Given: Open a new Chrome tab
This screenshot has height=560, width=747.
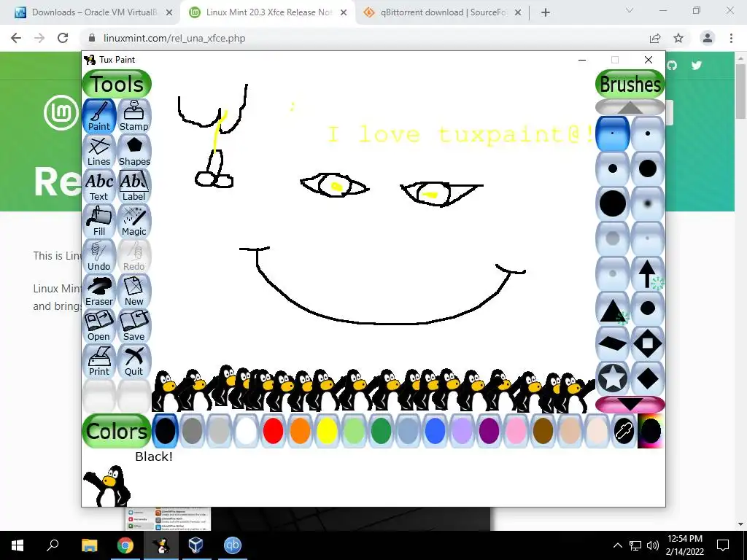Looking at the screenshot, I should click(546, 12).
